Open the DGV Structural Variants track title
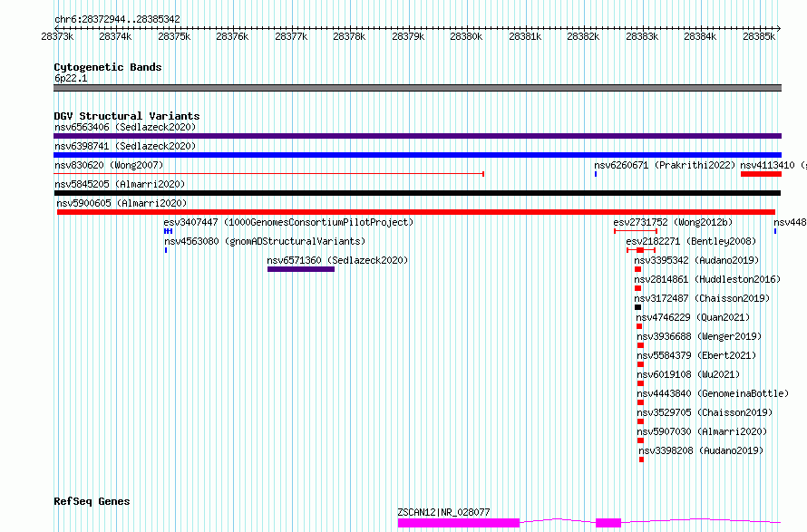This screenshot has width=807, height=532. tap(127, 116)
